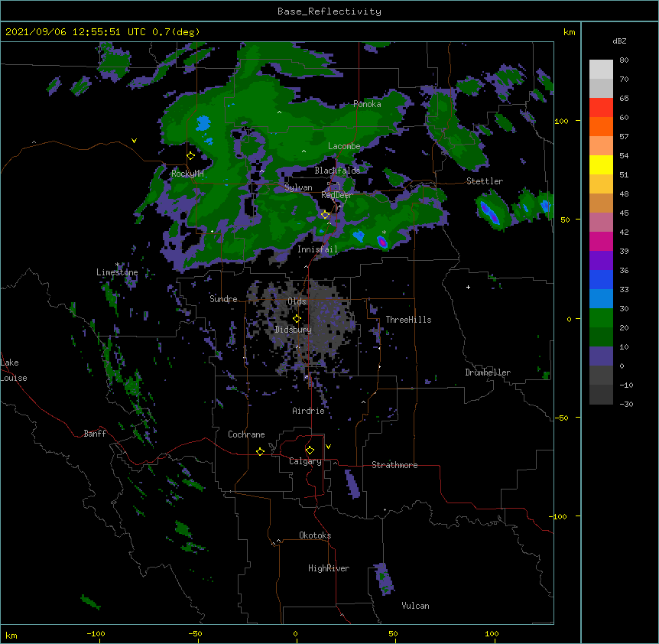The height and width of the screenshot is (644, 659).
Task: Click the pink 42-45 dBZ legend swatch
Action: 601,223
